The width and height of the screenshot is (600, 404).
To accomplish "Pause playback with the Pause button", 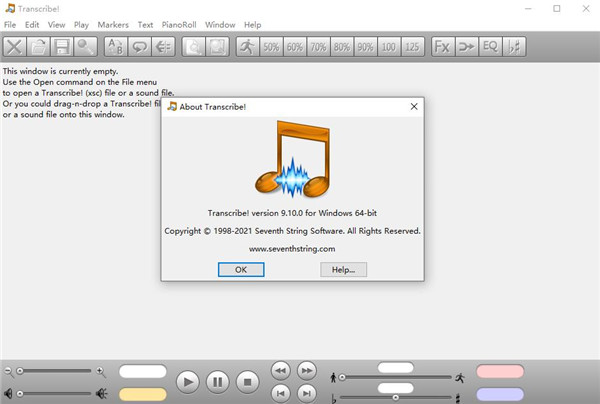I will click(217, 382).
